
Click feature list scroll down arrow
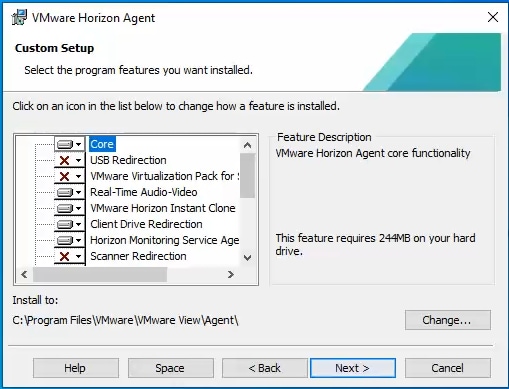[247, 258]
